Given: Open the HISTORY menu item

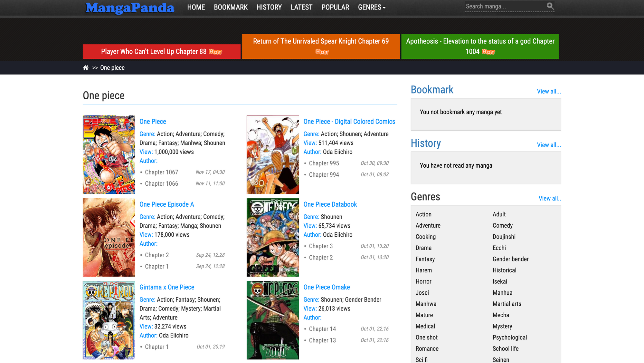Looking at the screenshot, I should (269, 7).
